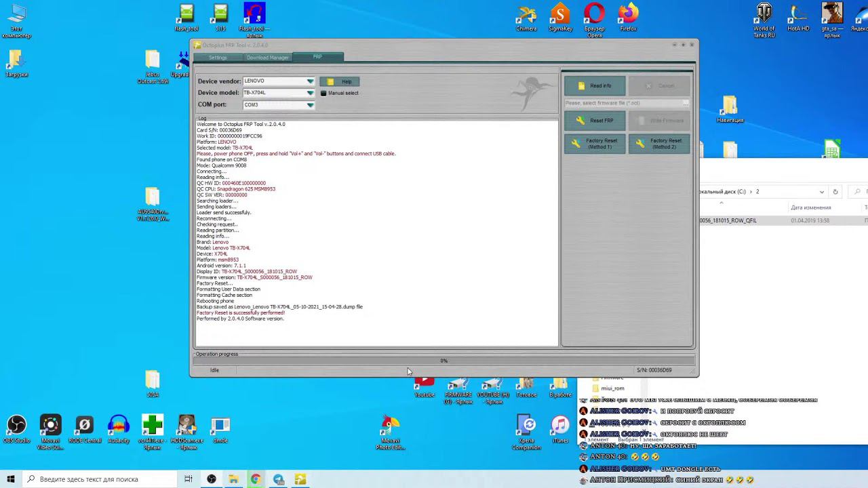Select the 505A folder desktop icon
This screenshot has width=868, height=488.
point(153,384)
